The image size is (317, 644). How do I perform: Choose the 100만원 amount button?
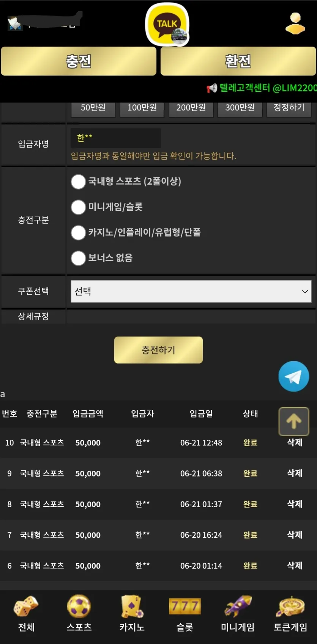142,108
